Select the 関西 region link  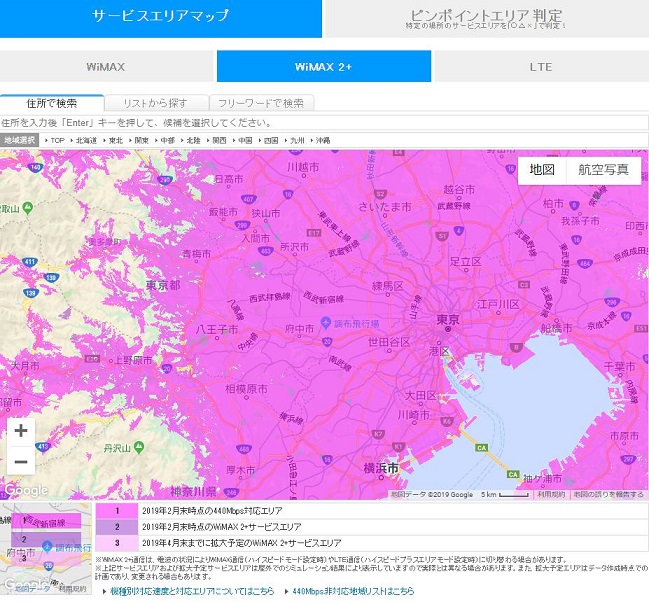[x=219, y=140]
